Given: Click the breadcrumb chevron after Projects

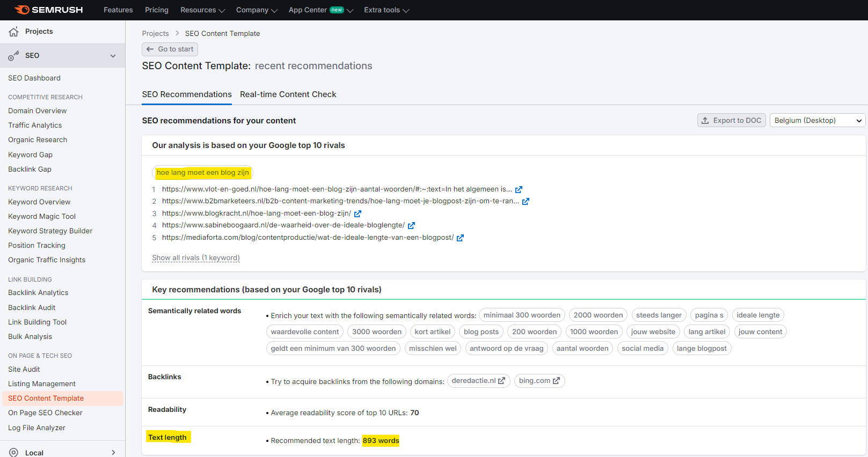Looking at the screenshot, I should pos(177,33).
